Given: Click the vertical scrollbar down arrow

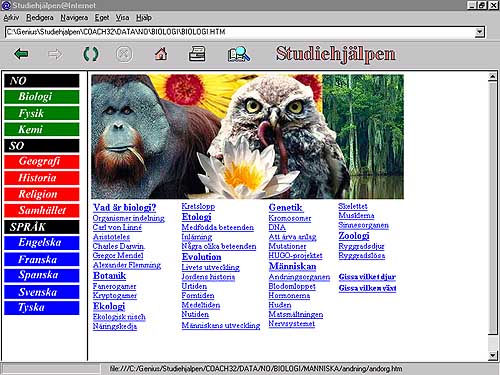Looking at the screenshot, I should tap(493, 356).
